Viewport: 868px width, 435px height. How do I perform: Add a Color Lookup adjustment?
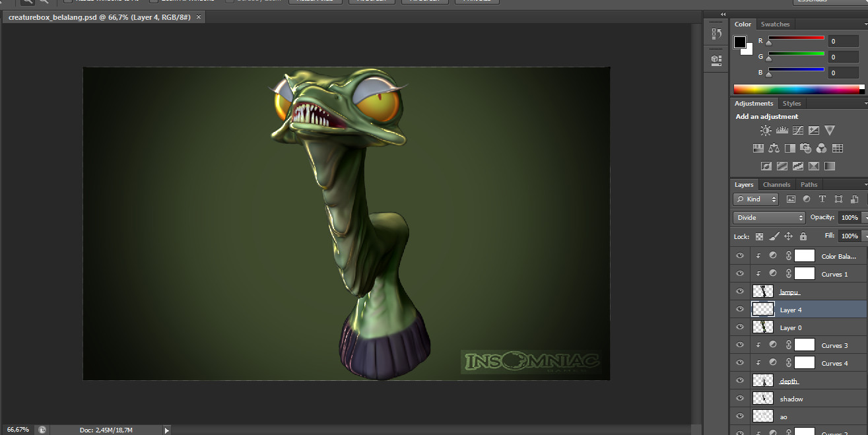tap(838, 149)
